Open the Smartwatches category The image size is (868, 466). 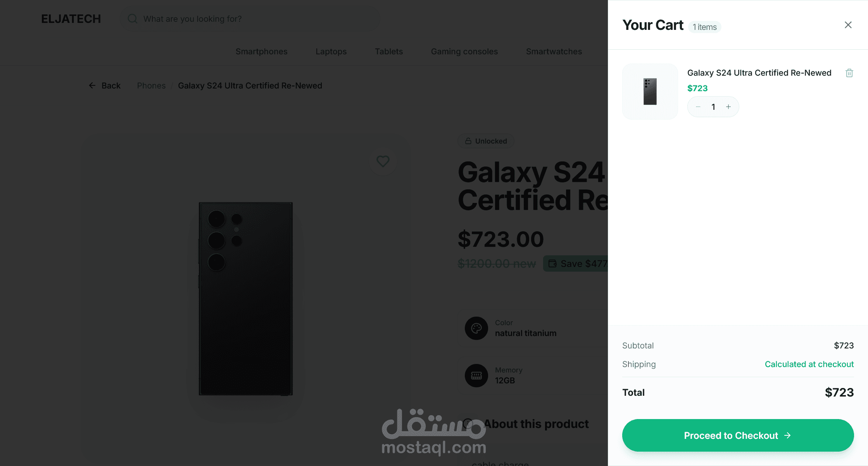click(554, 52)
